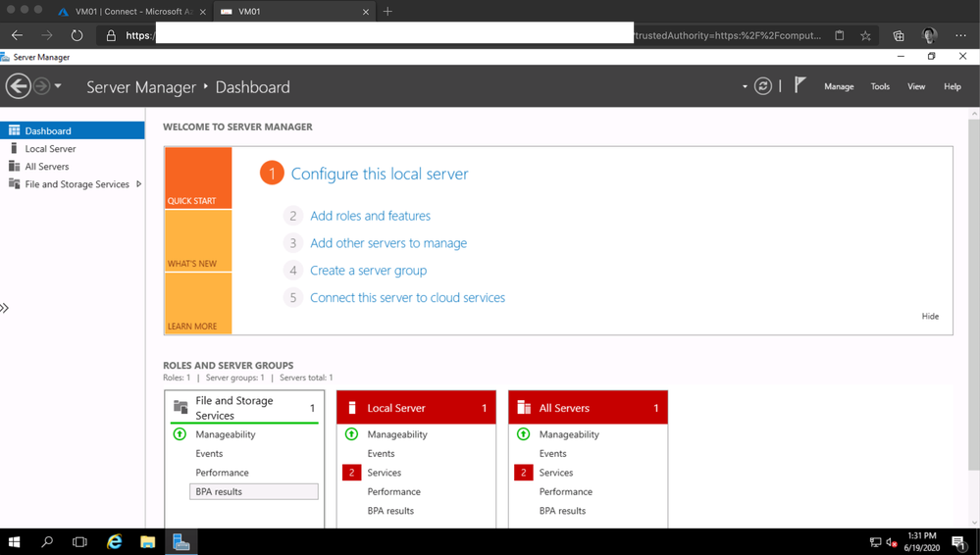
Task: Open File and Storage Services tile header
Action: point(244,408)
